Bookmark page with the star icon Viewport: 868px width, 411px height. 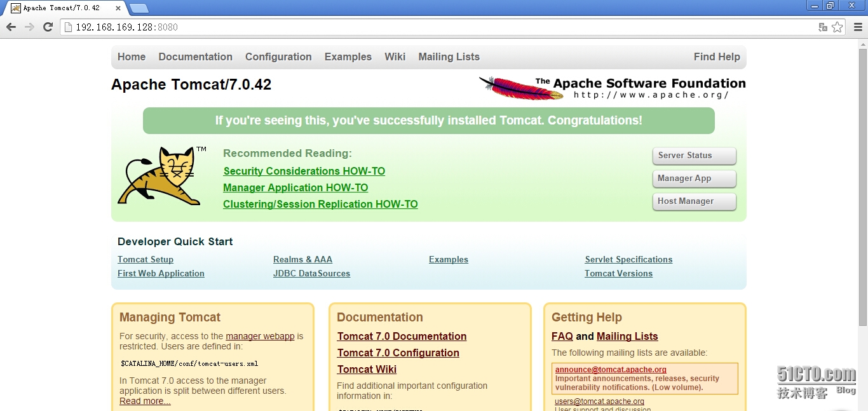point(837,27)
